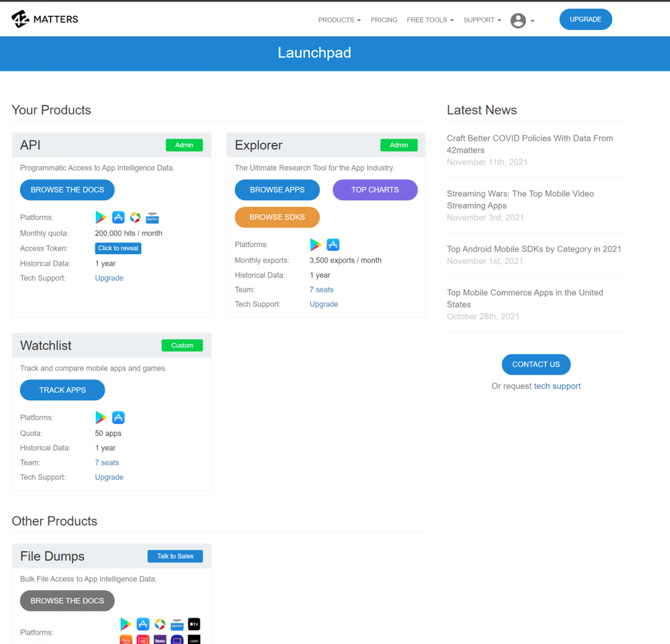Click the Vizio platform icon in File Dumps
Image resolution: width=670 pixels, height=644 pixels.
pos(194,640)
